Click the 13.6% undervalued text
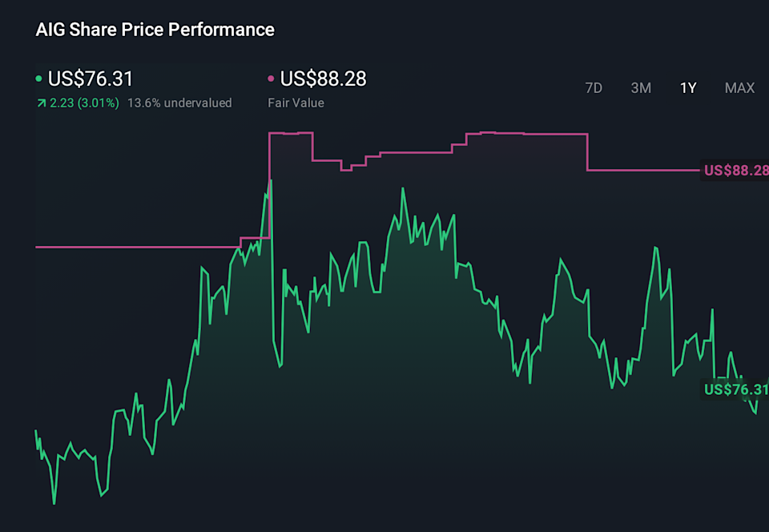The width and height of the screenshot is (769, 532). (x=179, y=103)
